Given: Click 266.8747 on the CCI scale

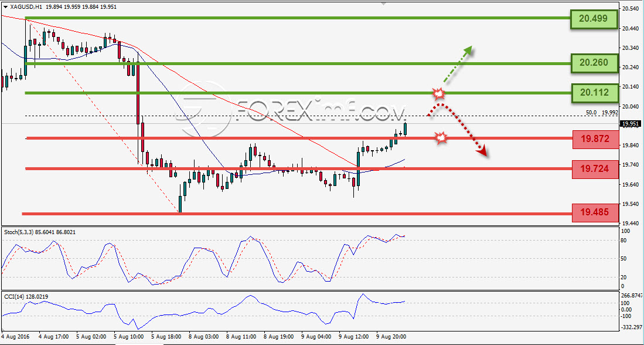Looking at the screenshot, I should [632, 295].
